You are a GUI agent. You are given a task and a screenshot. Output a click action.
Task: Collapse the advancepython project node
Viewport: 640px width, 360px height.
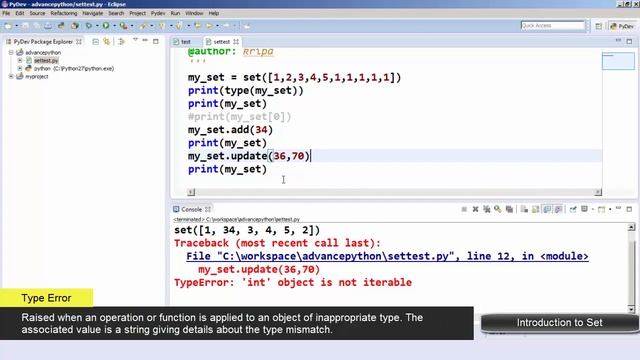click(11, 53)
